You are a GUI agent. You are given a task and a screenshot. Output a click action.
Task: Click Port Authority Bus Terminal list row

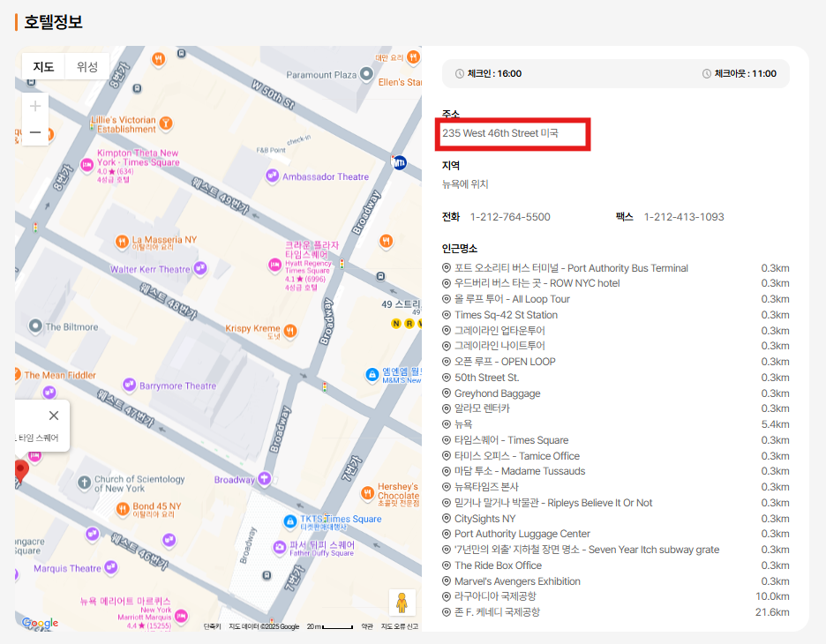click(615, 268)
